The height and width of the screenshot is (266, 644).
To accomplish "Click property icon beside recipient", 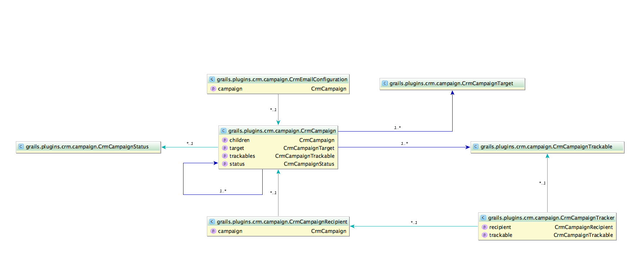I will 484,227.
